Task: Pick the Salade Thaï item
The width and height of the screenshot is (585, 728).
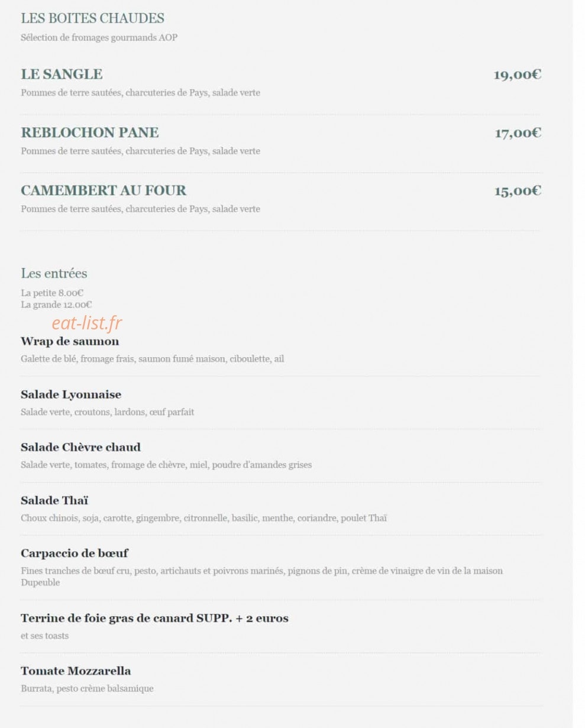Action: pyautogui.click(x=54, y=500)
